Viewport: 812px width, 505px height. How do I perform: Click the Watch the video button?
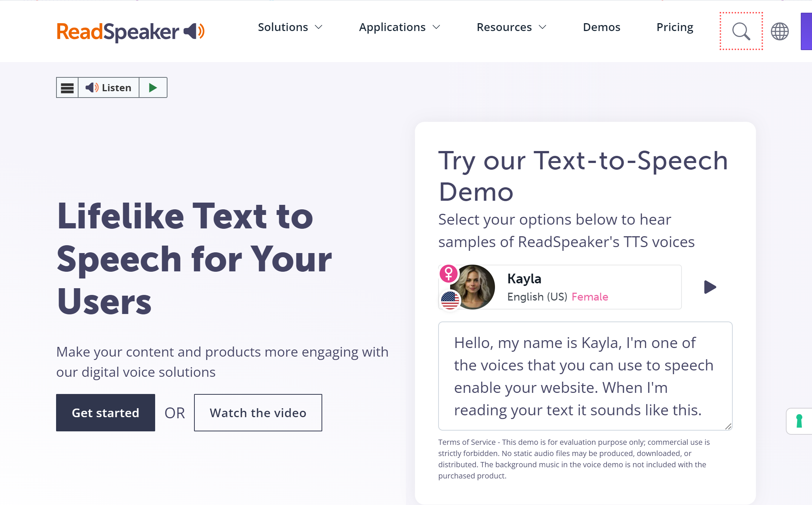point(258,413)
